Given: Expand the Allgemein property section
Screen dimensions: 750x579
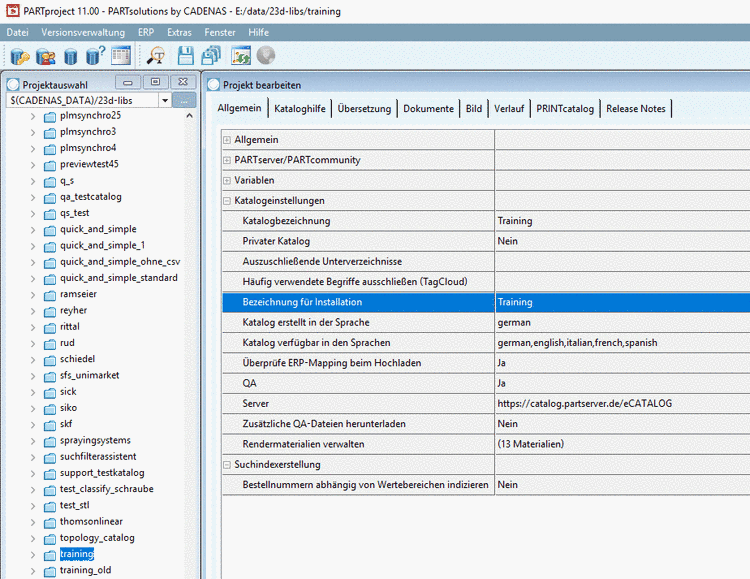Looking at the screenshot, I should [227, 139].
